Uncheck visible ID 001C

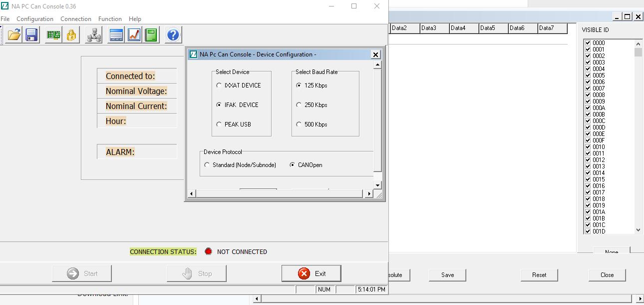(588, 225)
